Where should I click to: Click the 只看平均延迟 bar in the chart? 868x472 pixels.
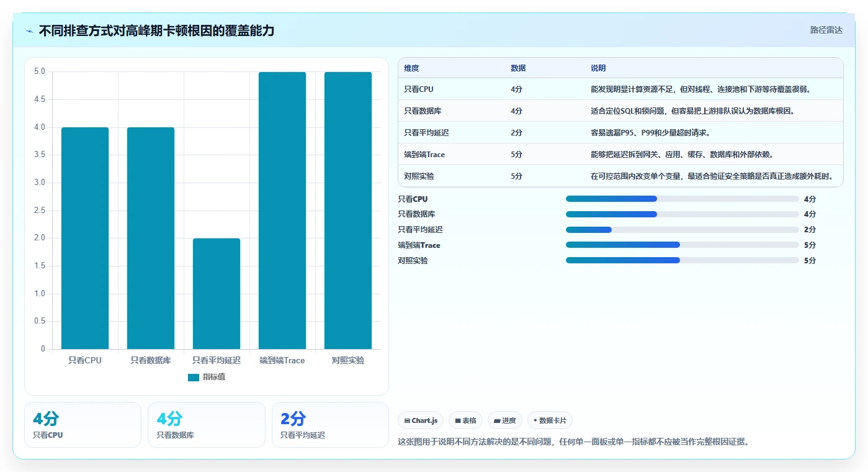[x=217, y=294]
